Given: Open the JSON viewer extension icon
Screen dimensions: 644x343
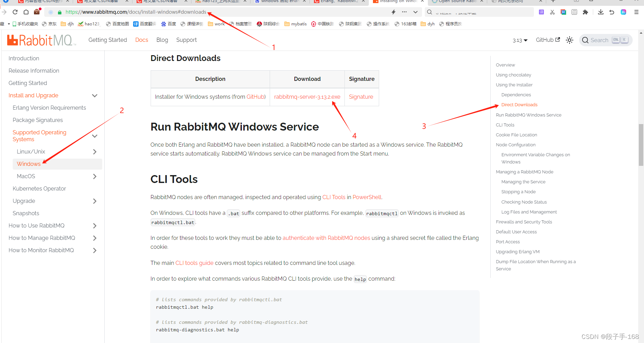Looking at the screenshot, I should 574,12.
